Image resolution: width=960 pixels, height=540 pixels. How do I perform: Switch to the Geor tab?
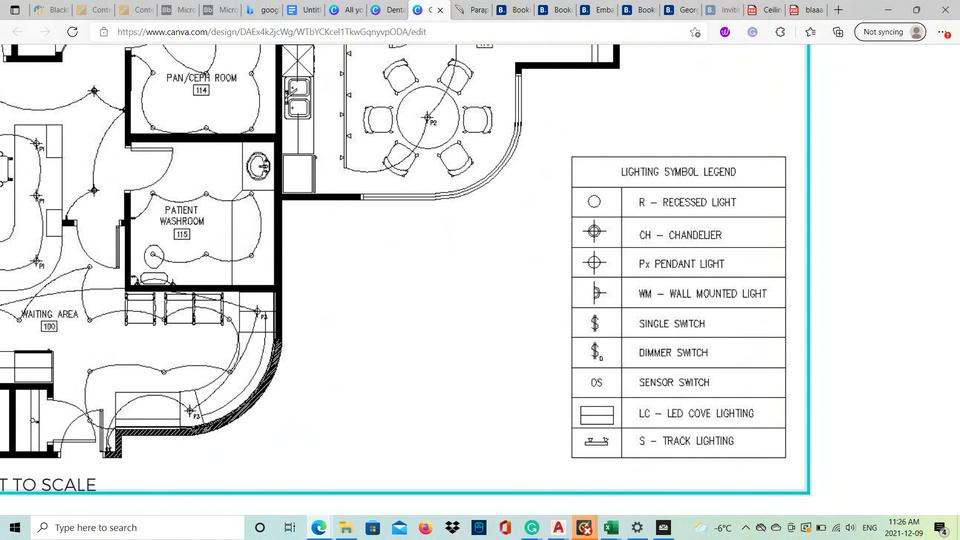click(x=681, y=10)
